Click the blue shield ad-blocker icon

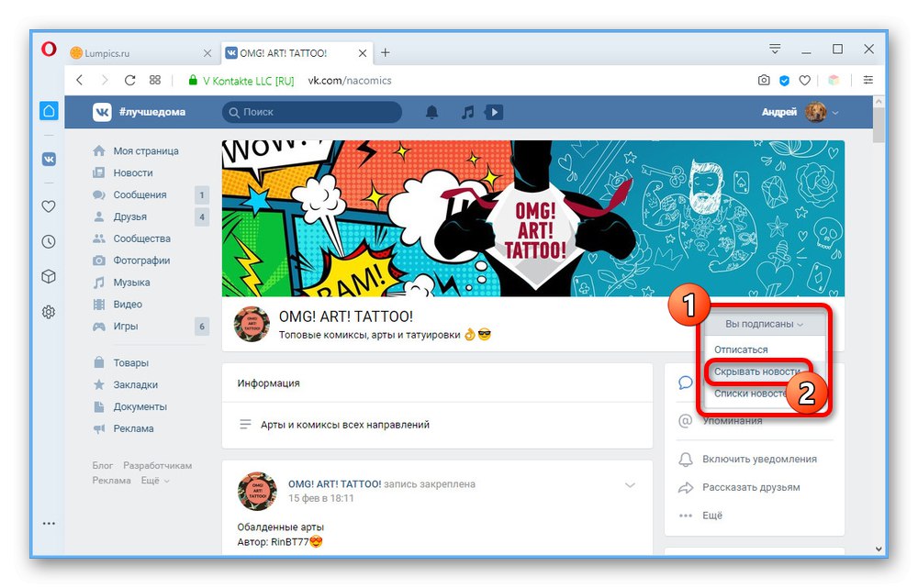[785, 81]
